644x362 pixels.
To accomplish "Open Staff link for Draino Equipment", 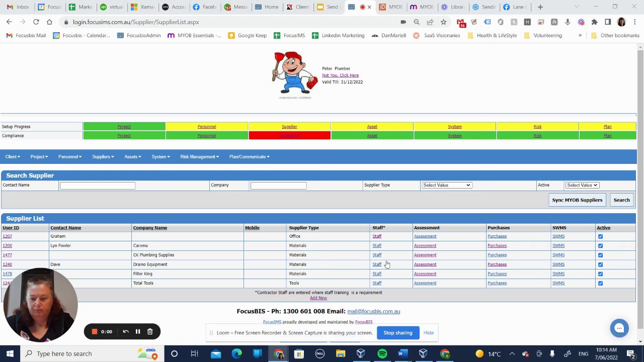I will click(x=377, y=264).
